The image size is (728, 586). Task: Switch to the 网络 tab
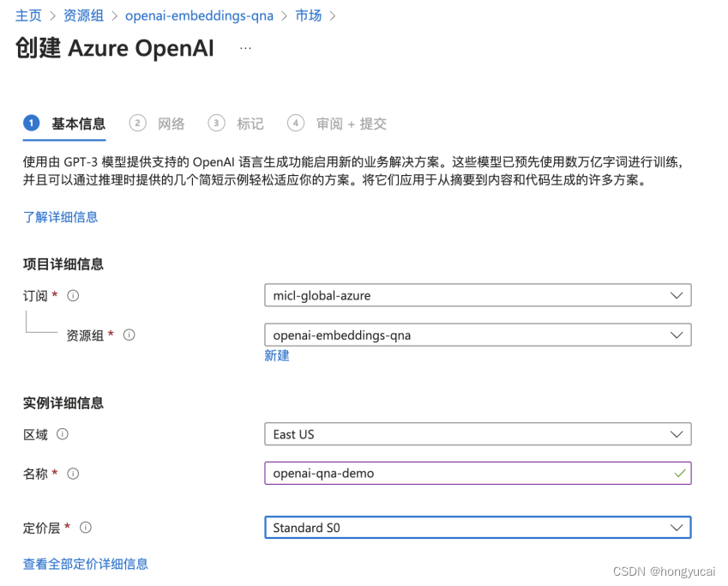pos(171,123)
